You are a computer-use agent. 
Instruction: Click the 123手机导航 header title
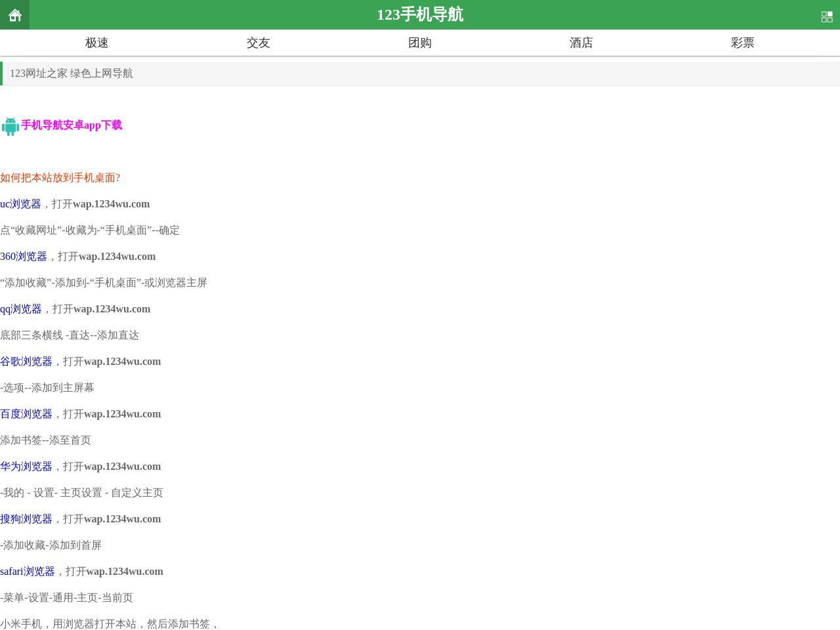(x=420, y=14)
